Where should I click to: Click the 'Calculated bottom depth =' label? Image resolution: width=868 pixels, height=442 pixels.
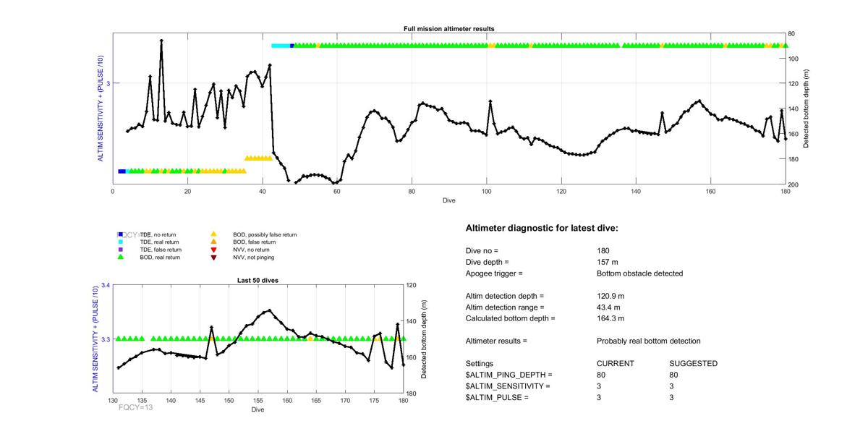click(511, 318)
